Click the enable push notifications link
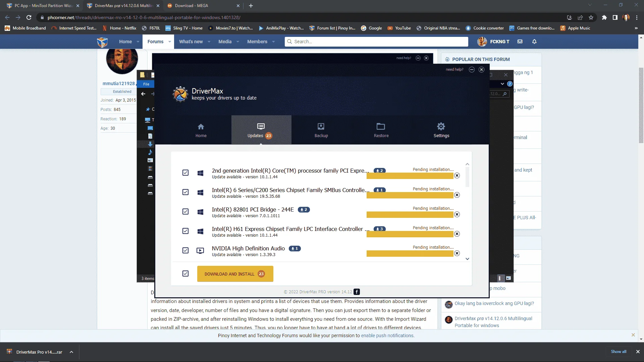The image size is (644, 362). click(x=387, y=336)
